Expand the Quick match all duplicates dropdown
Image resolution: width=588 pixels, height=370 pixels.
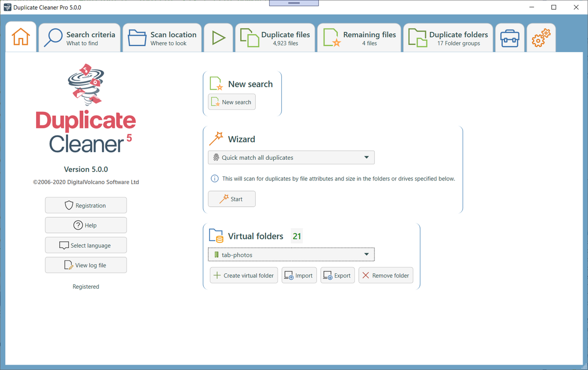tap(291, 157)
